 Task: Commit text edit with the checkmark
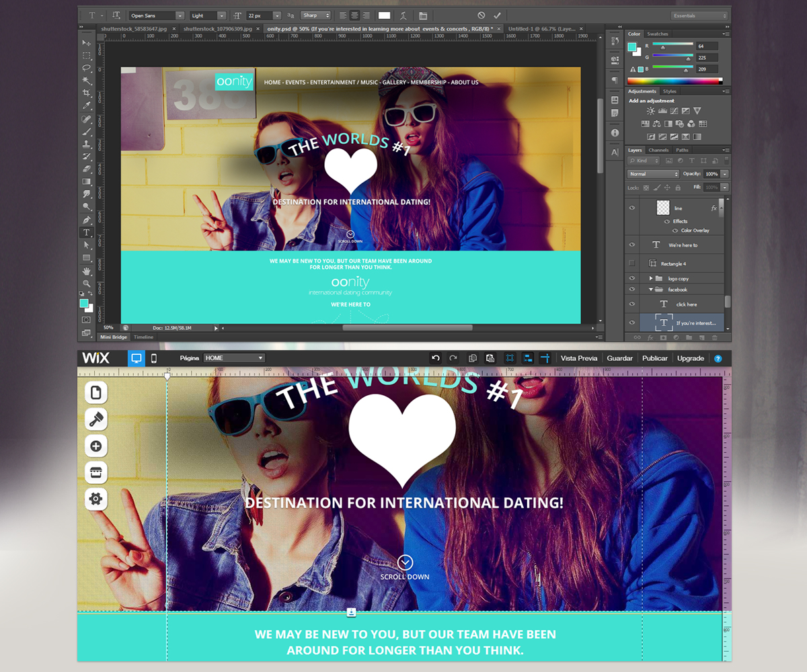pyautogui.click(x=497, y=15)
